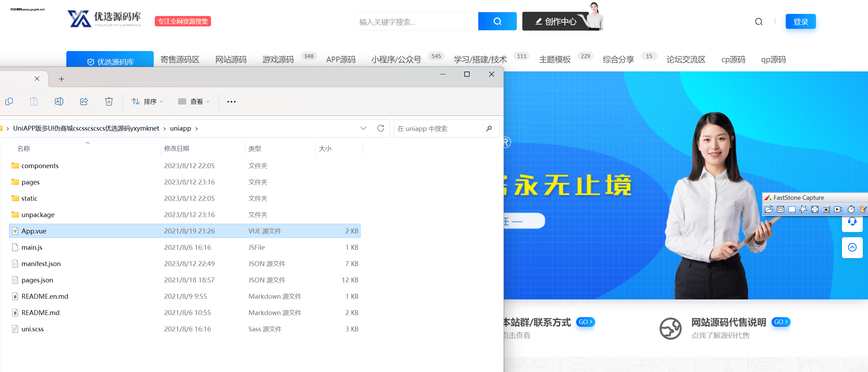Open FastStone delay timer option
868x372 pixels.
[851, 209]
